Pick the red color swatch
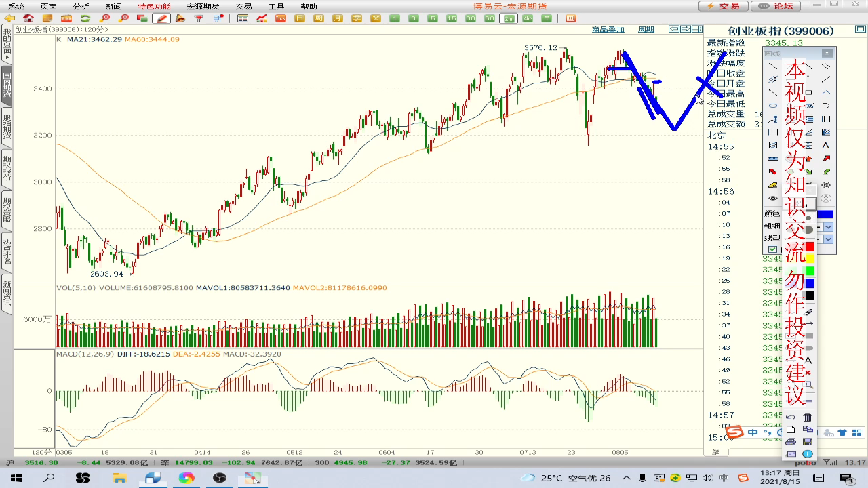 [809, 247]
